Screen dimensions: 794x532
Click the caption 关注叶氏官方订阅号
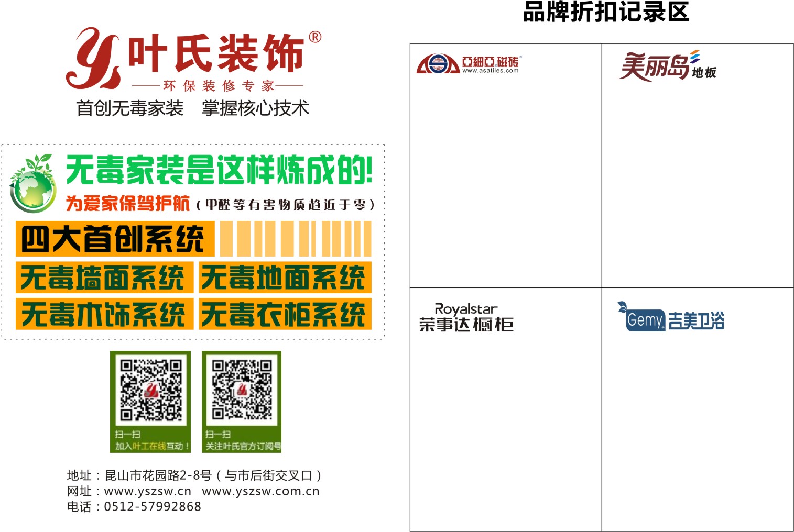coord(243,446)
